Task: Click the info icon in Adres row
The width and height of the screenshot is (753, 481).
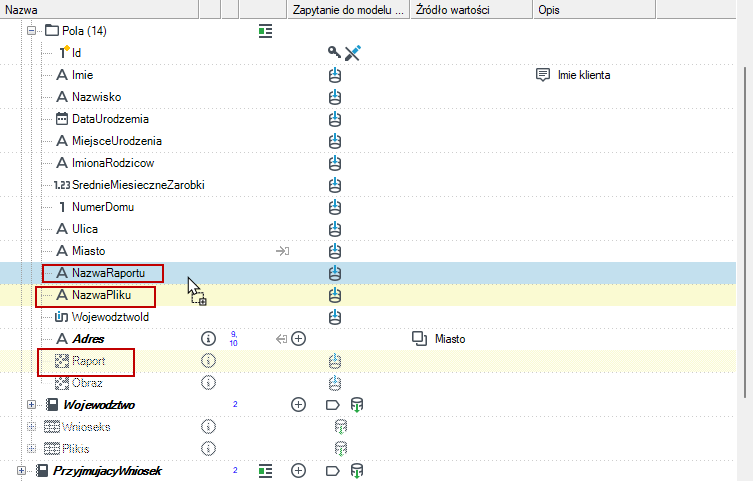Action: (x=208, y=339)
